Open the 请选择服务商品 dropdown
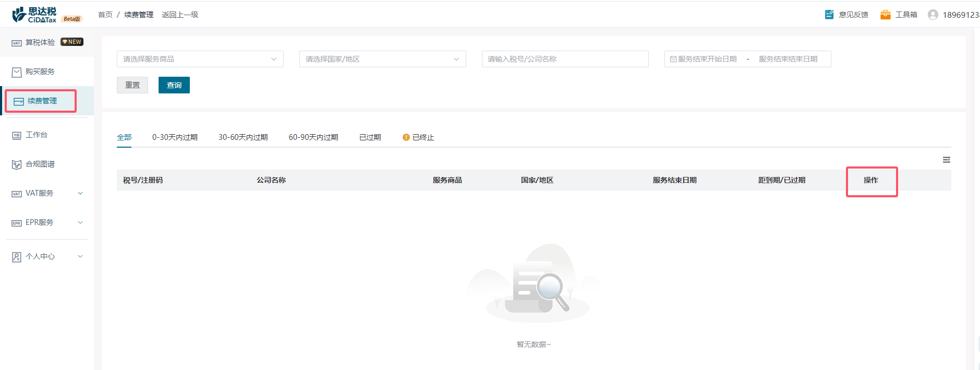The width and height of the screenshot is (980, 370). point(200,59)
